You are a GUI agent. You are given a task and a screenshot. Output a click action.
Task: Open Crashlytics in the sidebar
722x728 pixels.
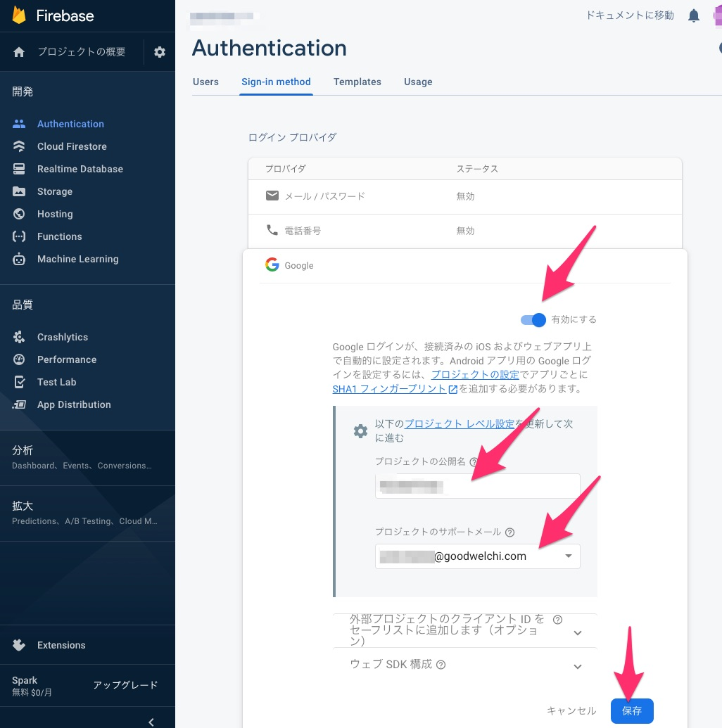[x=63, y=337]
